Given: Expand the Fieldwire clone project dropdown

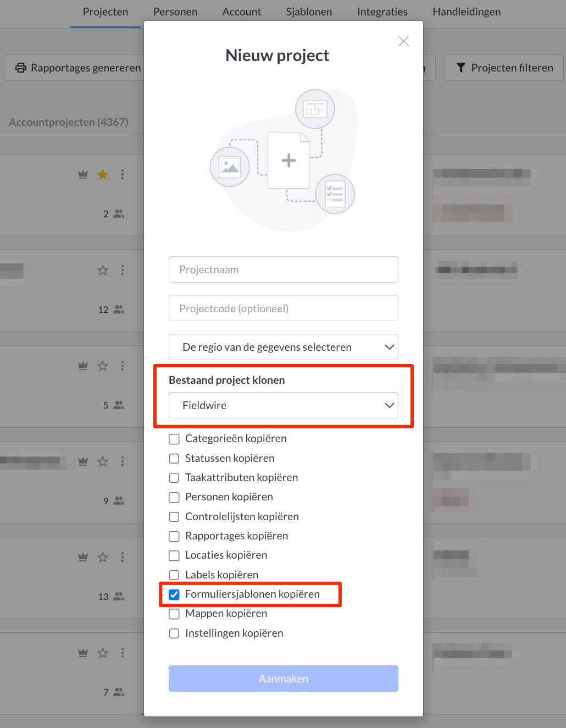Looking at the screenshot, I should 284,405.
